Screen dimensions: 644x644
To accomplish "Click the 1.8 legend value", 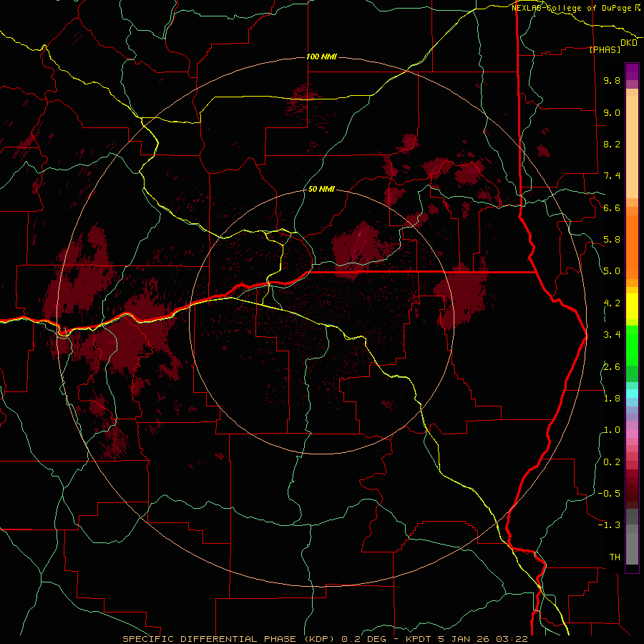I will [x=612, y=399].
